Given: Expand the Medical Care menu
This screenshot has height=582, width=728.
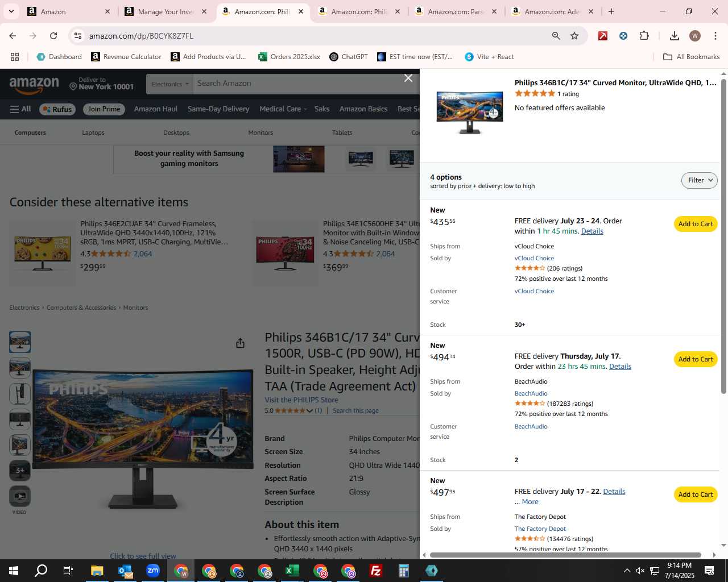Looking at the screenshot, I should point(283,109).
